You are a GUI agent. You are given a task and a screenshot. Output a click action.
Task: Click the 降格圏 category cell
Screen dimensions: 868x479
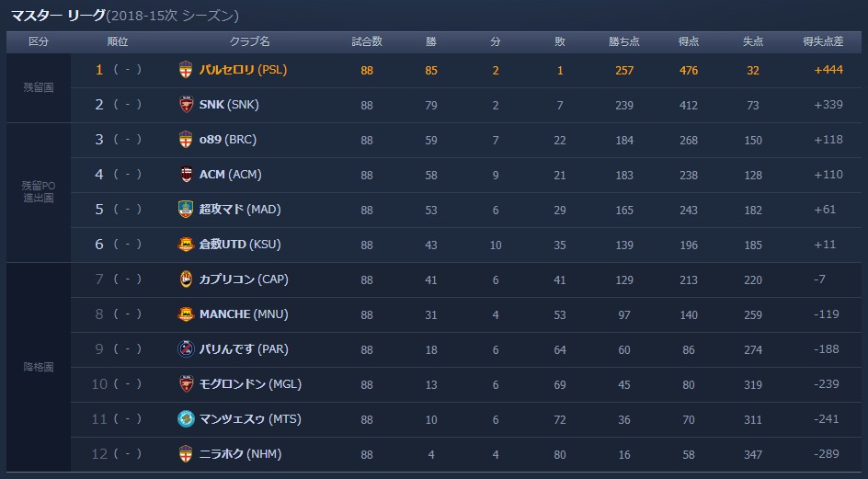click(39, 367)
